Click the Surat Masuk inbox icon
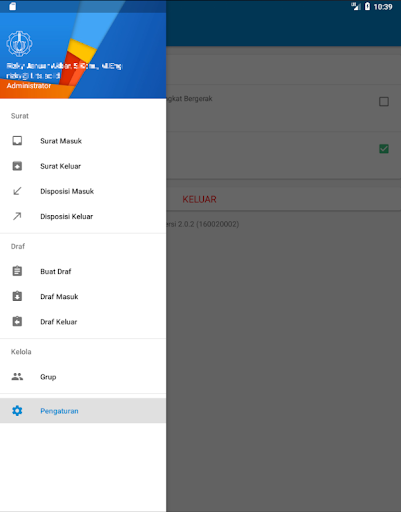The height and width of the screenshot is (512, 401). [x=17, y=141]
